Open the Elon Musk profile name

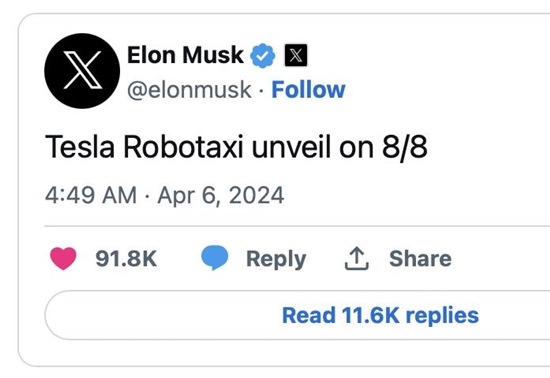click(185, 55)
